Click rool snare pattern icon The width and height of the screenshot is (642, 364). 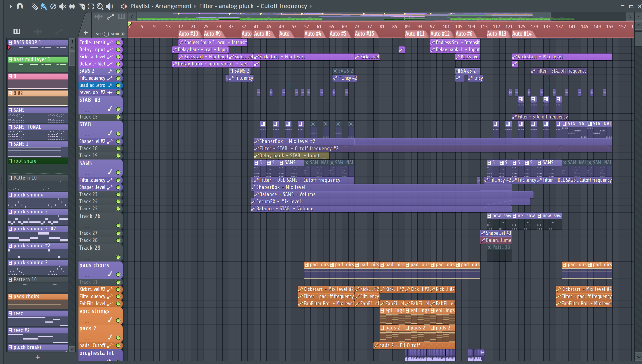tap(10, 161)
